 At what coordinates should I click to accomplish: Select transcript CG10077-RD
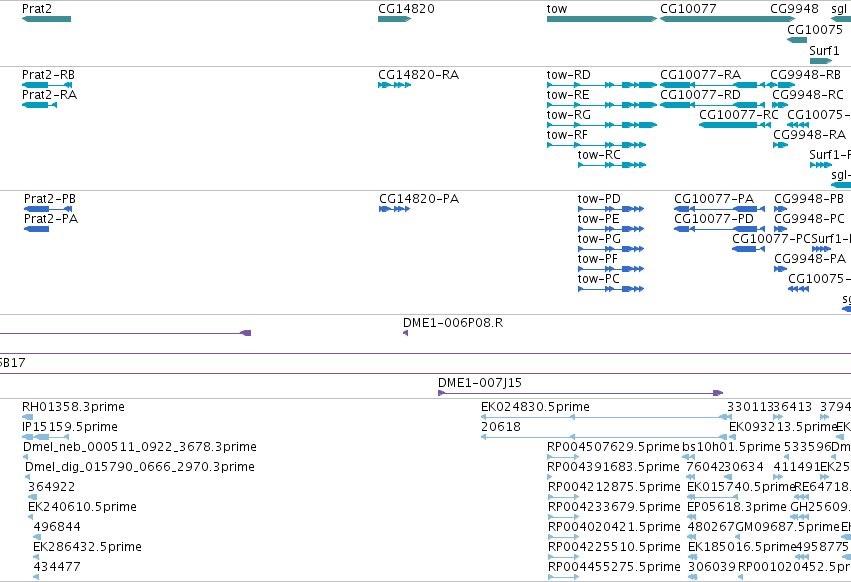713,105
